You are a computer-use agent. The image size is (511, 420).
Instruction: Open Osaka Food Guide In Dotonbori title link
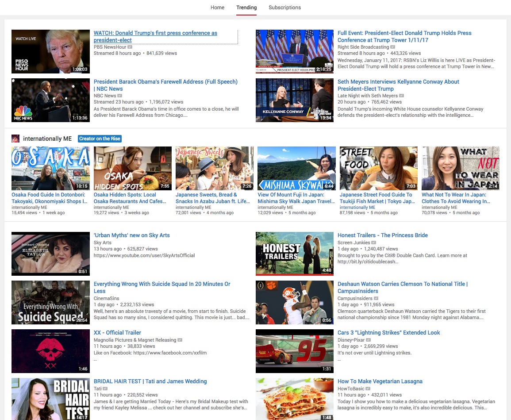click(x=50, y=198)
